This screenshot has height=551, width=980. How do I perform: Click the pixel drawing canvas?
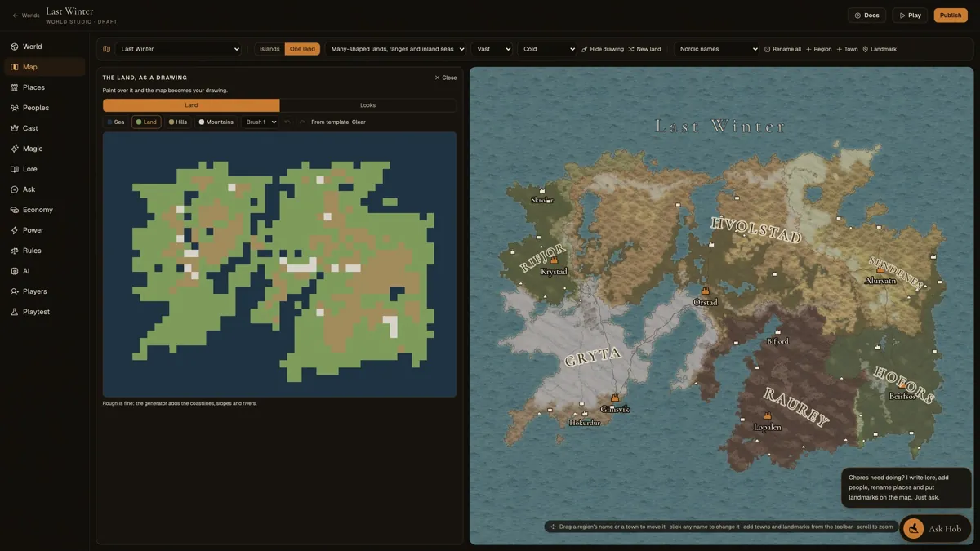279,264
